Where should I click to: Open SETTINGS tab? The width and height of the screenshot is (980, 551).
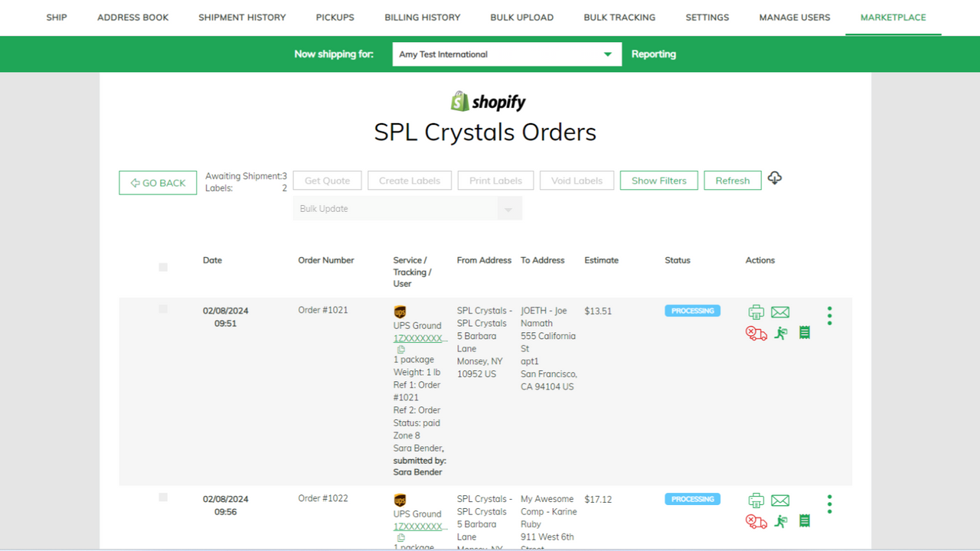click(x=707, y=17)
